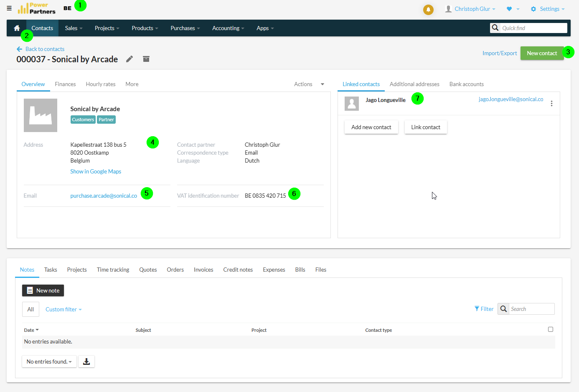Click Jago Longueville avatar
579x392 pixels.
[352, 104]
